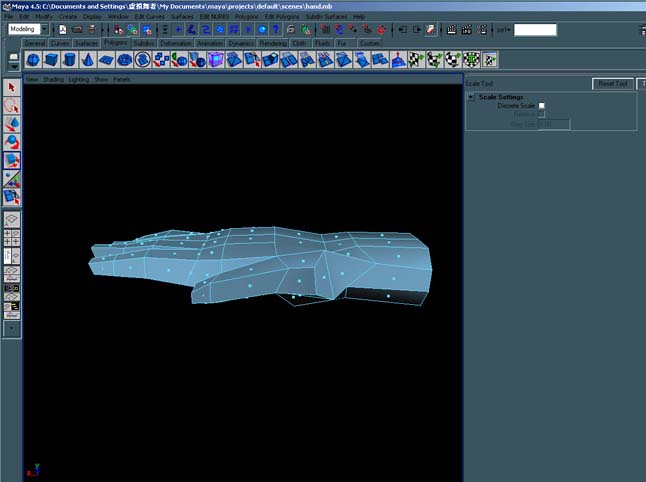Create a polygon sphere from shelf
646x482 pixels.
pyautogui.click(x=33, y=60)
